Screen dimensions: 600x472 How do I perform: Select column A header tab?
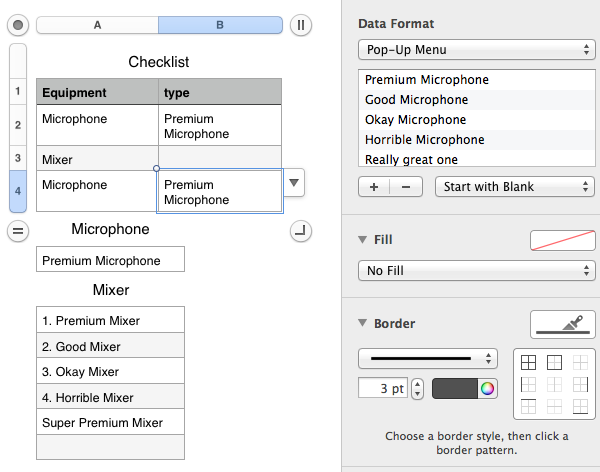(x=97, y=25)
